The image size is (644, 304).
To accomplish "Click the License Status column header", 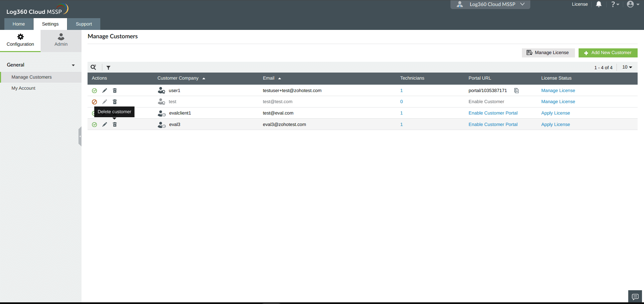I will point(556,78).
